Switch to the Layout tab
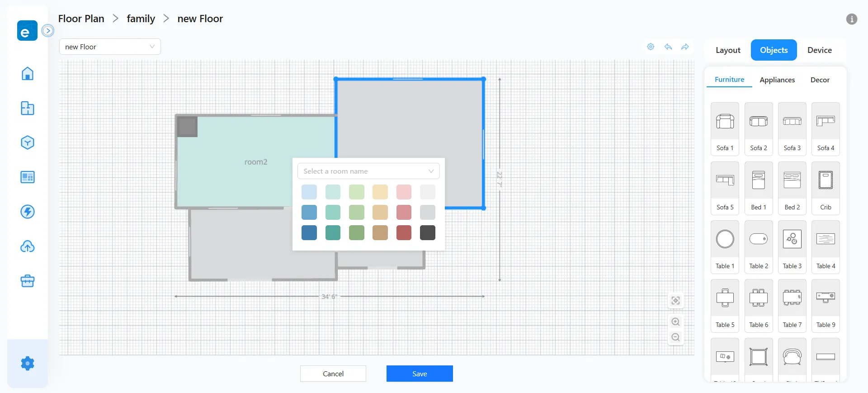Image resolution: width=868 pixels, height=393 pixels. point(728,50)
